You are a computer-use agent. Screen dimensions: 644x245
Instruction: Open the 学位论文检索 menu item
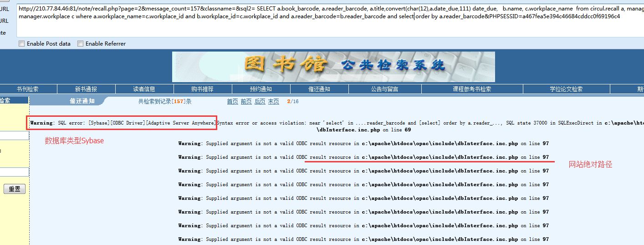point(566,89)
